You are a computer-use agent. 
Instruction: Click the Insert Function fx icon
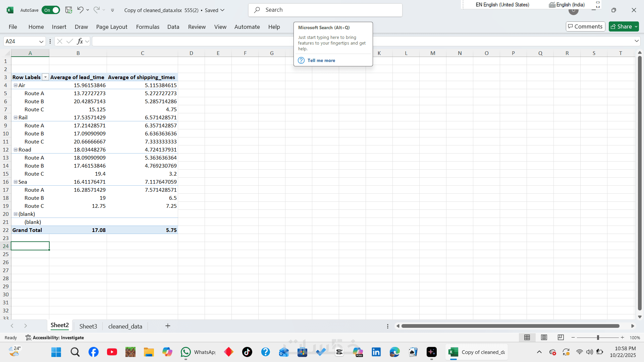80,41
